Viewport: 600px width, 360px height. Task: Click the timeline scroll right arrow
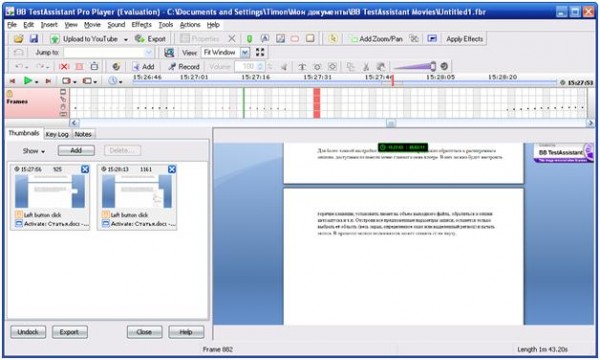click(590, 123)
